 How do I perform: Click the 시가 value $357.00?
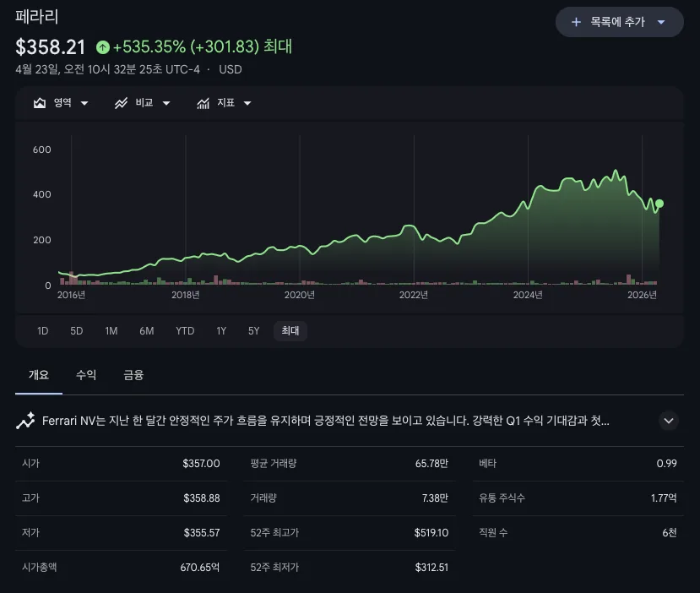click(201, 464)
